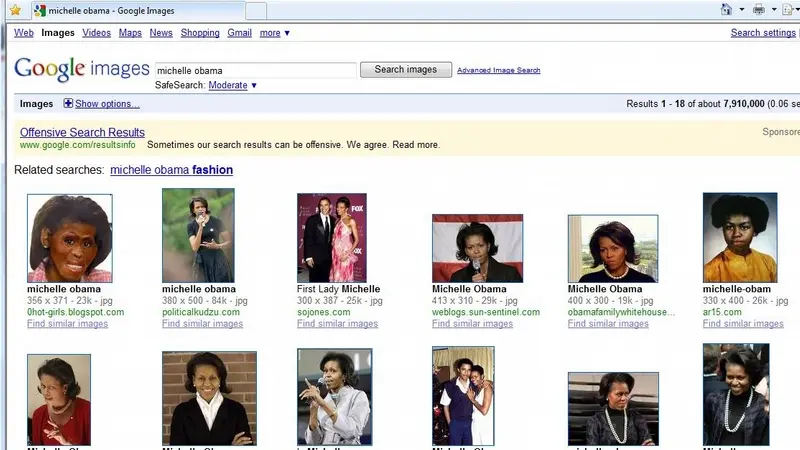The height and width of the screenshot is (450, 800).
Task: Expand the home button dropdown arrow
Action: pos(741,9)
